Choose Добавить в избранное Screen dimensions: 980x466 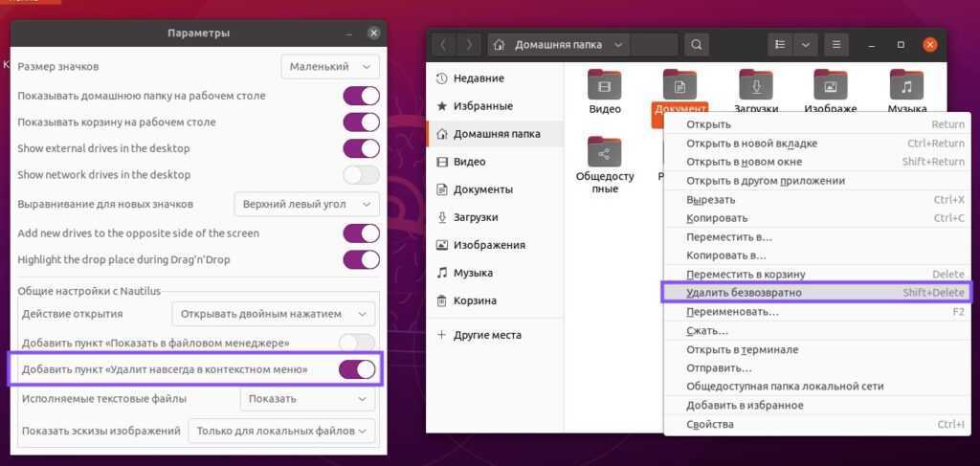click(x=817, y=406)
